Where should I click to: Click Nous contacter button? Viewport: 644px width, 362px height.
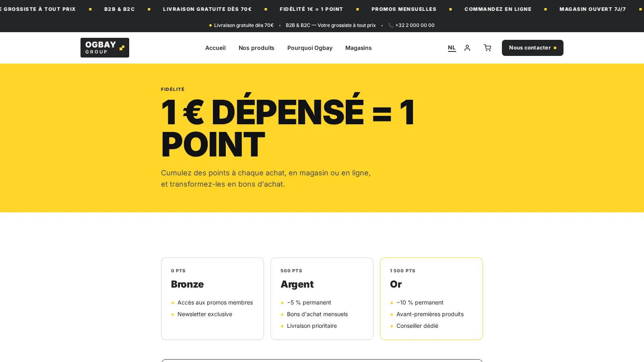(x=533, y=48)
